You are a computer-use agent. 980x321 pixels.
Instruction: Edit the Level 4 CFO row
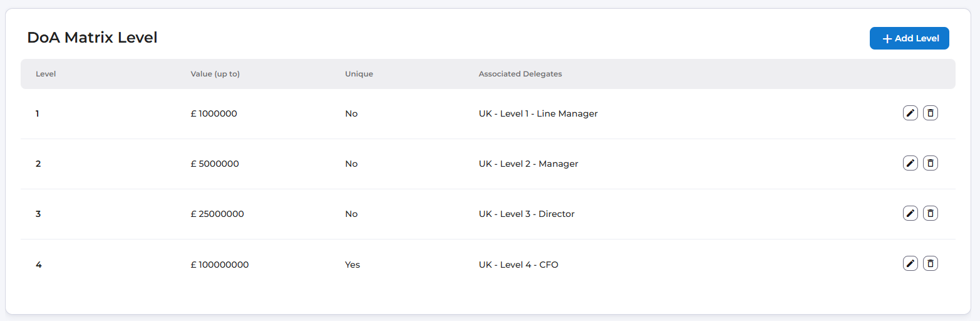910,263
